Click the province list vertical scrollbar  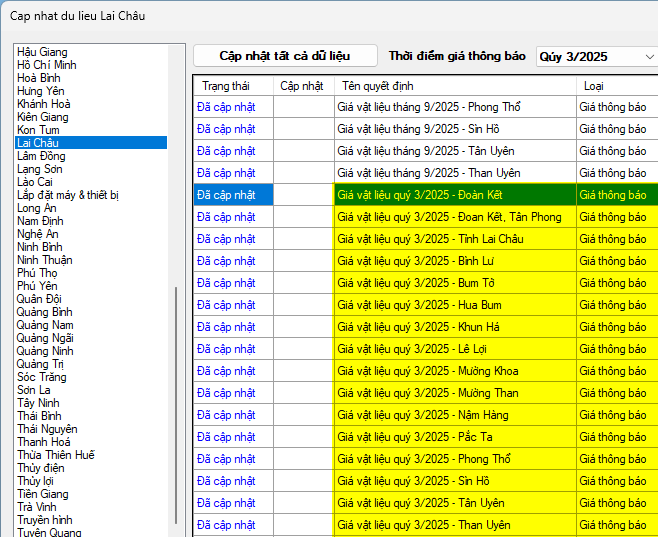click(178, 400)
